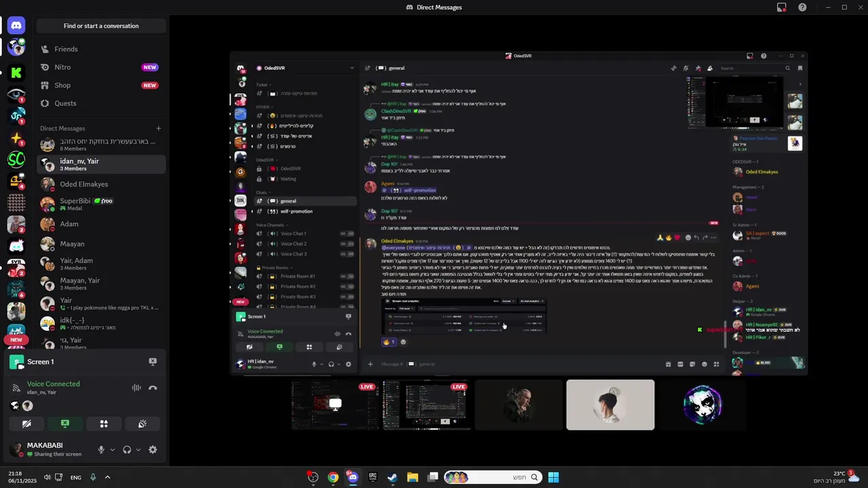Image resolution: width=868 pixels, height=488 pixels.
Task: Open the SVR server icon in sidebar
Action: tap(16, 268)
